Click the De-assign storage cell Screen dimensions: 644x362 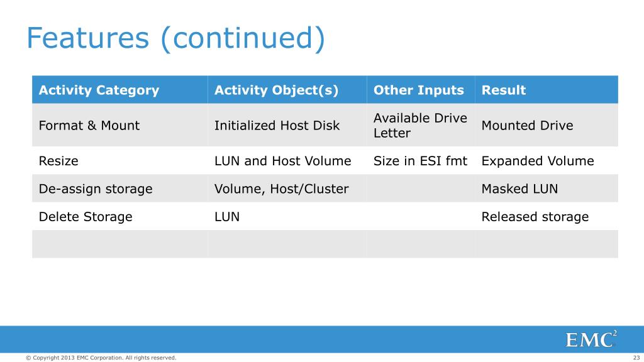[x=120, y=189]
